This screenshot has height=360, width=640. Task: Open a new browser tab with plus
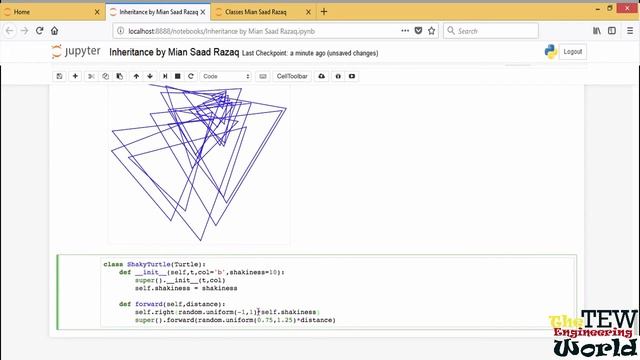coord(324,12)
